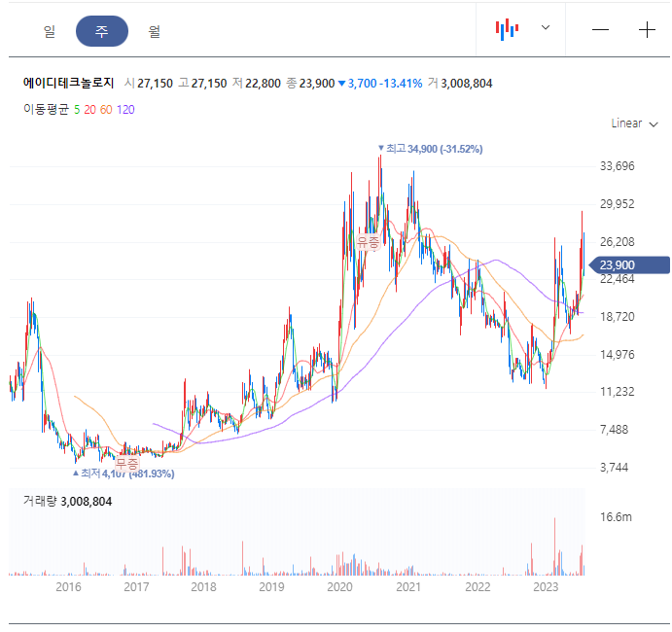Click the 23,900 current price tag
The width and height of the screenshot is (672, 632).
(629, 265)
